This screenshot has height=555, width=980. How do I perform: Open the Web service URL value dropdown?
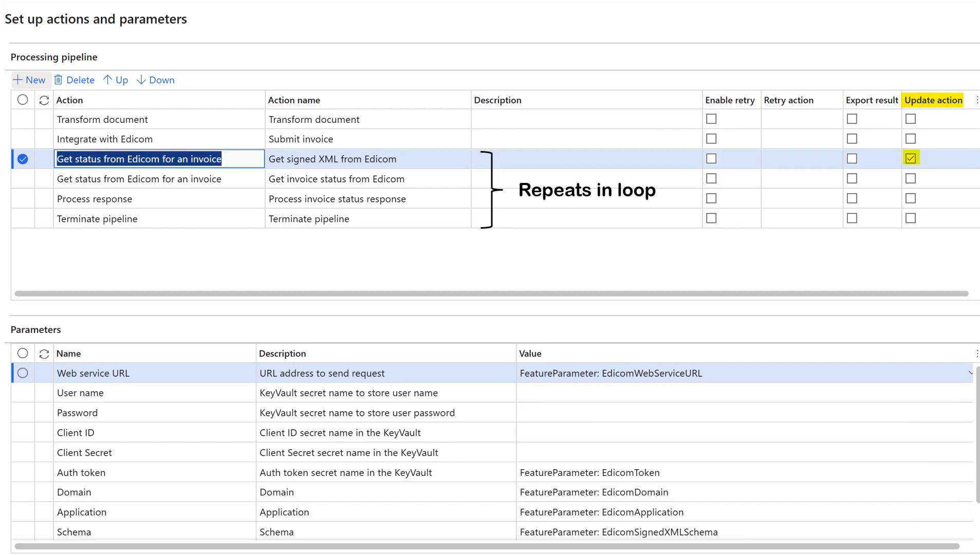click(970, 373)
